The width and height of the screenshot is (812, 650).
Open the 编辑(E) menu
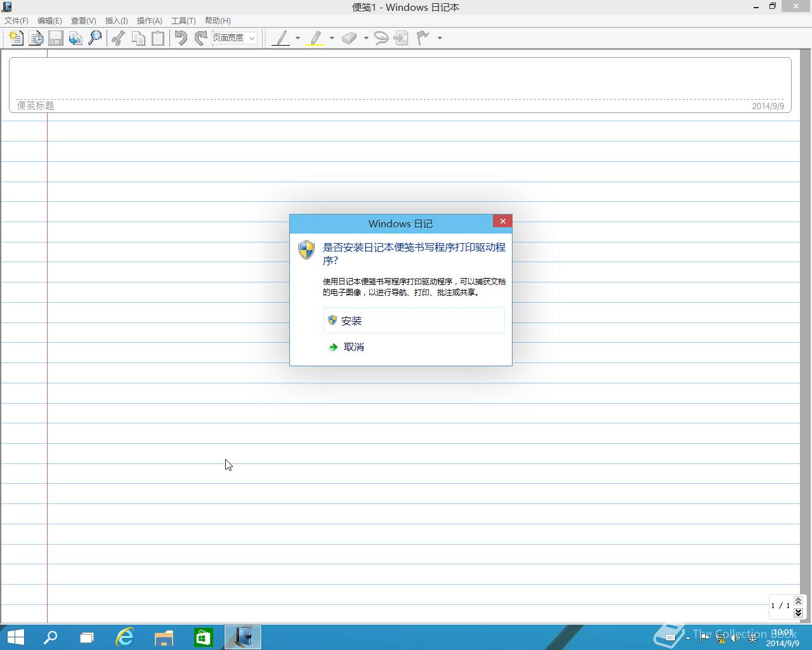coord(49,21)
